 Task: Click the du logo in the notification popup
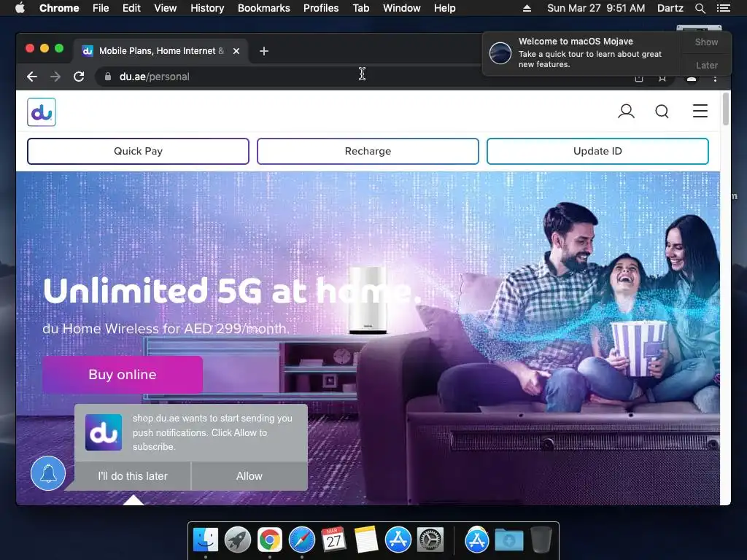104,432
